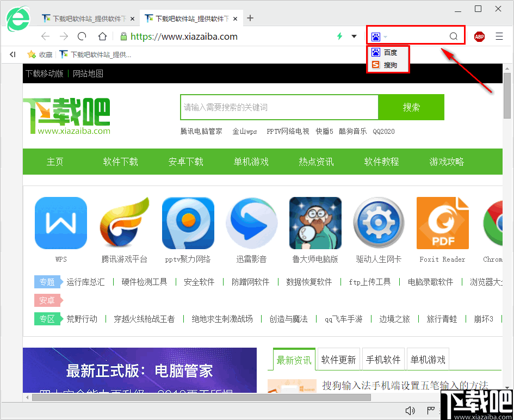
Task: Click inside the site search input box
Action: [278, 107]
